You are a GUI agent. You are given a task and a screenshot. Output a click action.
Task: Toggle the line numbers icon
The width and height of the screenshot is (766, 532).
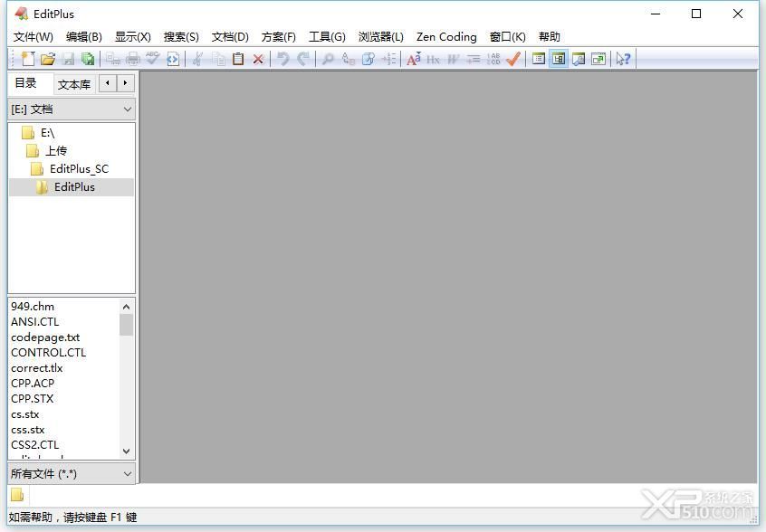[493, 59]
